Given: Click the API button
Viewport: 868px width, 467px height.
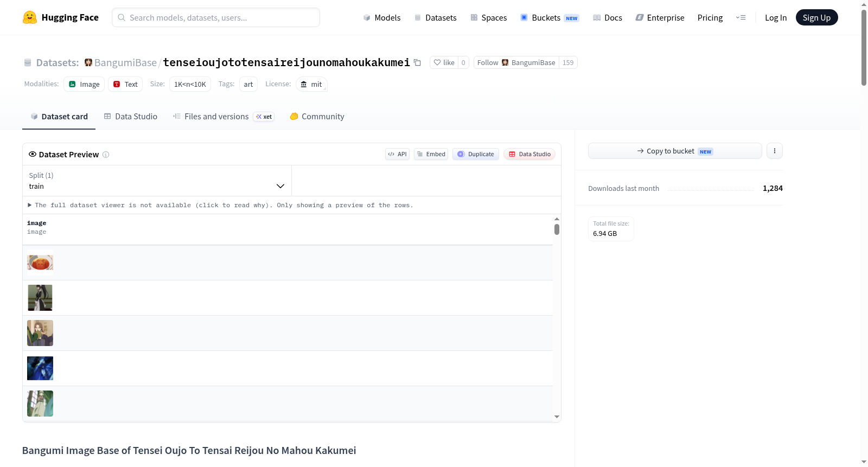Looking at the screenshot, I should click(x=397, y=154).
